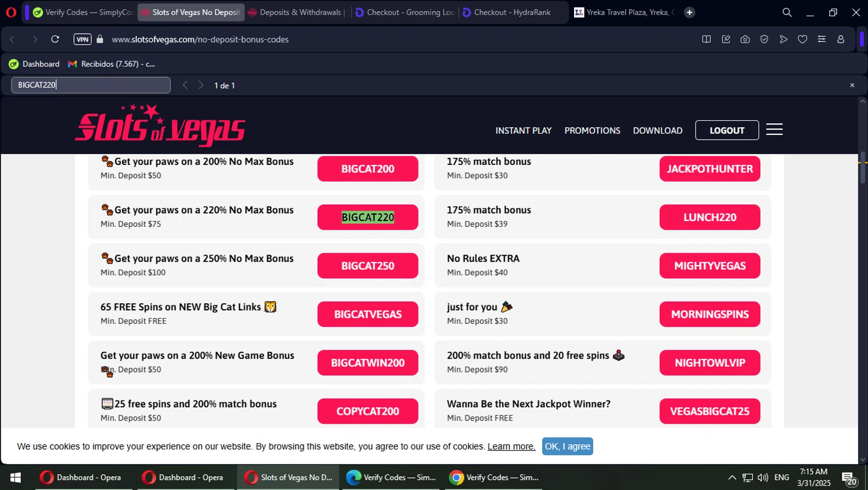This screenshot has height=490, width=868.
Task: Click the Opera logo menu icon
Action: 11,12
